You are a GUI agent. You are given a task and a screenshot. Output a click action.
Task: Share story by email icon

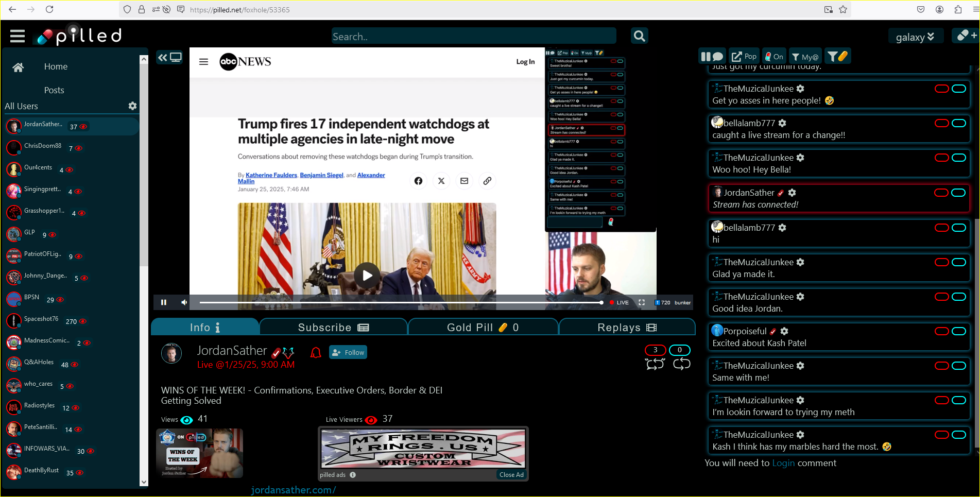[x=464, y=181]
